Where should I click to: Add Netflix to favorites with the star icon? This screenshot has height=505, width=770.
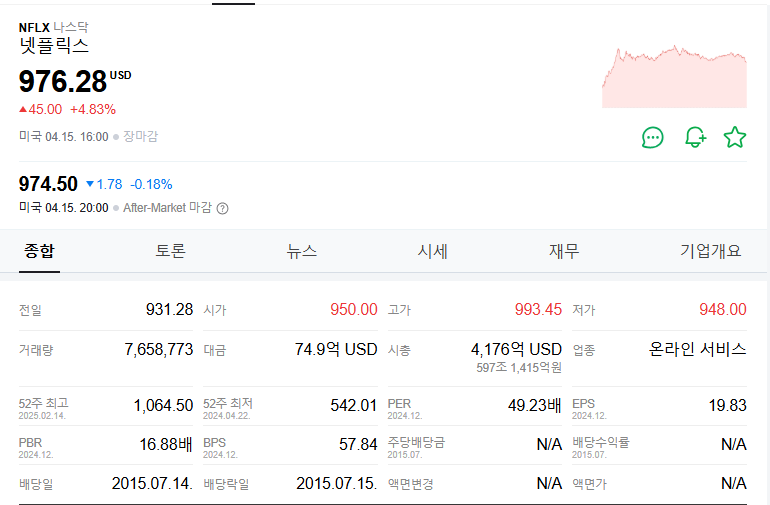point(735,137)
